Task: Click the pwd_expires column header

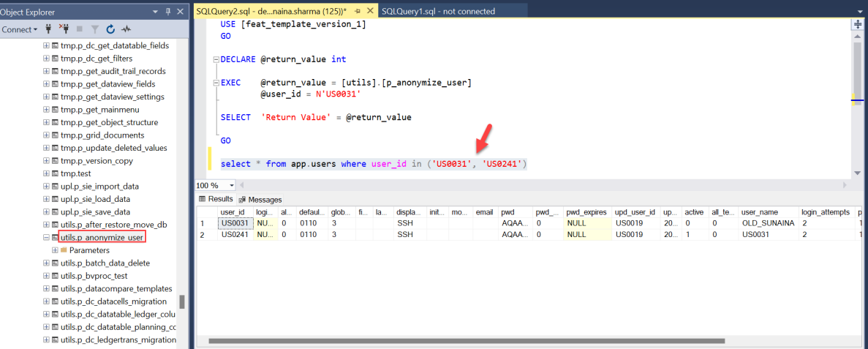Action: point(588,212)
